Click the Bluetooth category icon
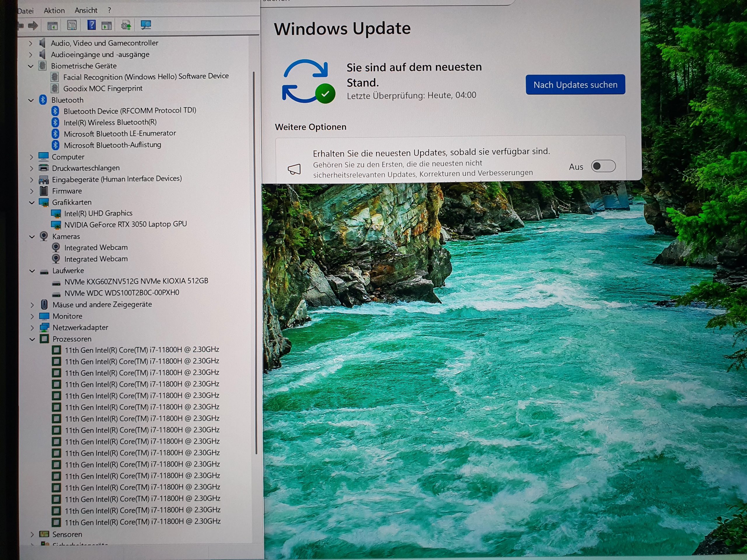 43,100
